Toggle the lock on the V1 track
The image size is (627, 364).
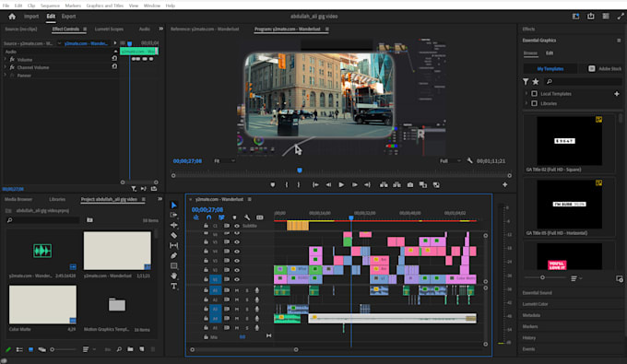(x=206, y=279)
